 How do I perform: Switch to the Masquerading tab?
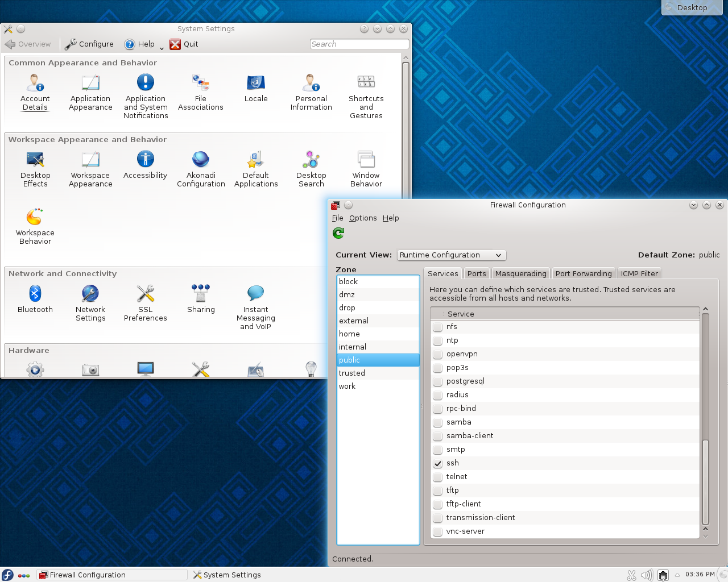click(x=520, y=273)
